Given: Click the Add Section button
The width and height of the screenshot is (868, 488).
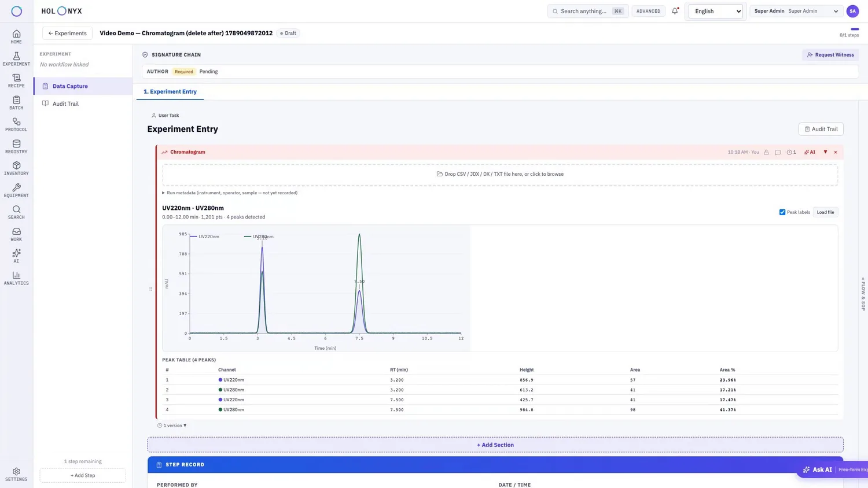Looking at the screenshot, I should click(495, 445).
